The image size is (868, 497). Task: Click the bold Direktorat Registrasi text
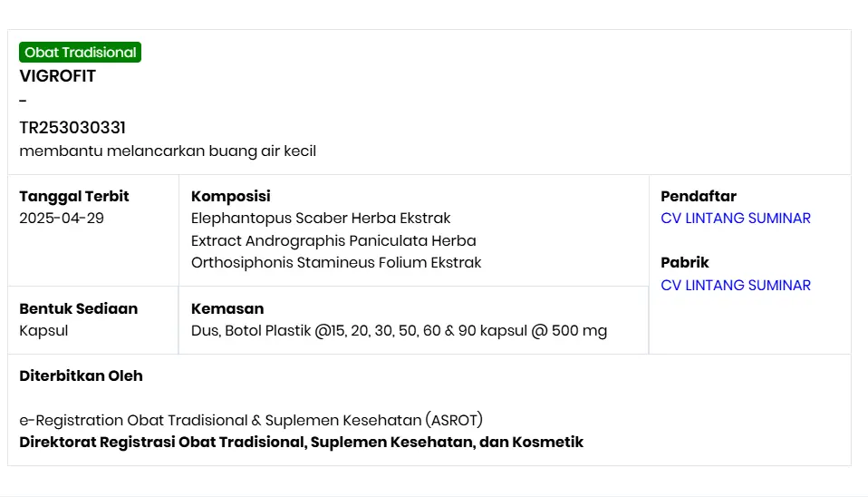(302, 443)
